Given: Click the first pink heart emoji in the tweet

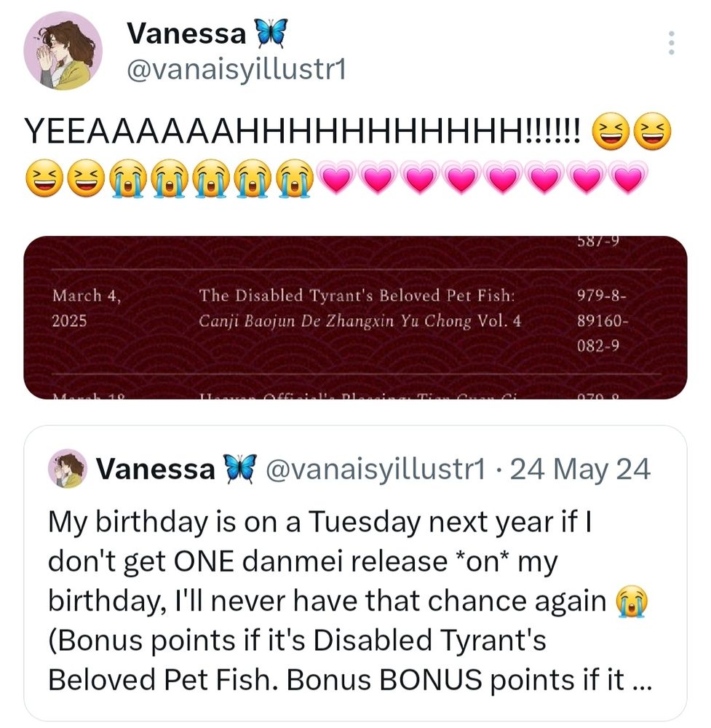Looking at the screenshot, I should pos(336,178).
